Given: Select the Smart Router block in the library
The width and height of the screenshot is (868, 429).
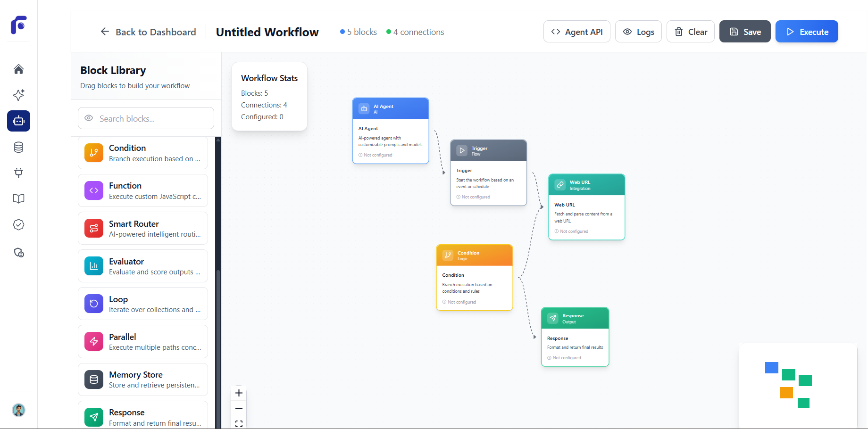Looking at the screenshot, I should click(143, 228).
